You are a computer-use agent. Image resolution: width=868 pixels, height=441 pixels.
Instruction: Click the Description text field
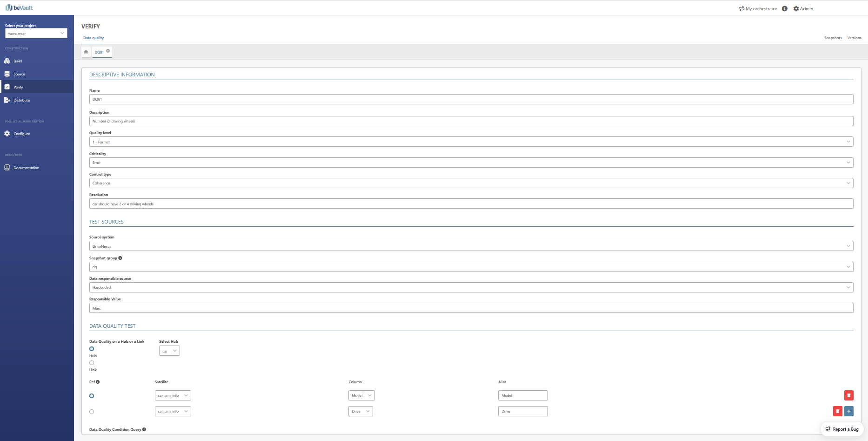pos(471,121)
